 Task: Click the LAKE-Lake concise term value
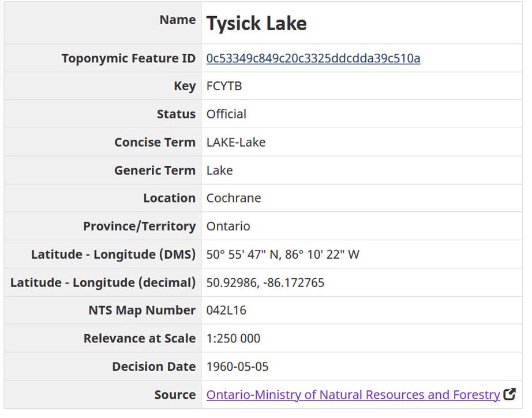pos(236,142)
